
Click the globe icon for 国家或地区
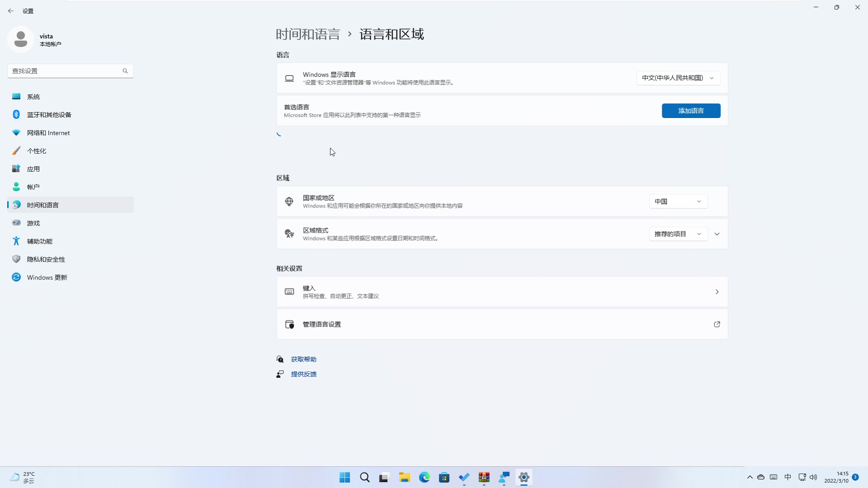coord(289,202)
